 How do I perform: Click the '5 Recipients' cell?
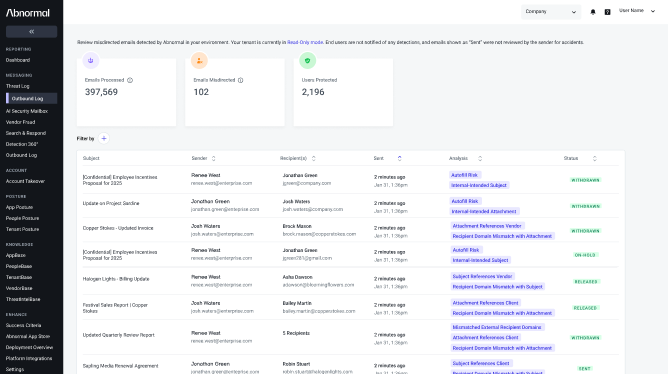tap(296, 333)
